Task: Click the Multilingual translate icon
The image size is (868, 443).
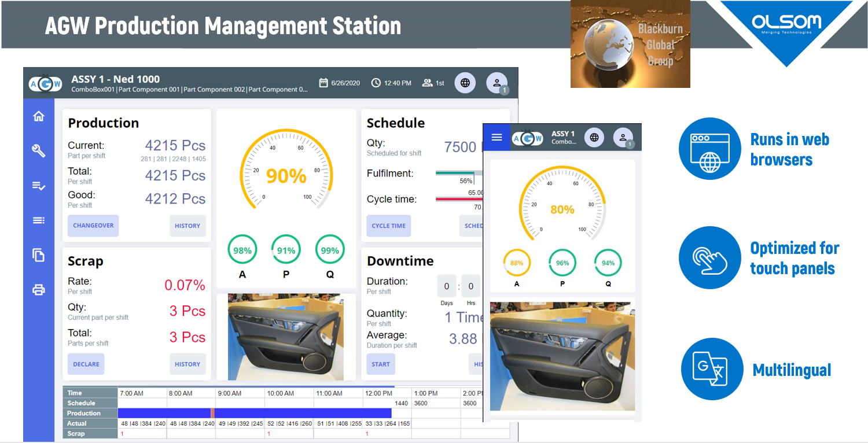Action: pos(712,369)
